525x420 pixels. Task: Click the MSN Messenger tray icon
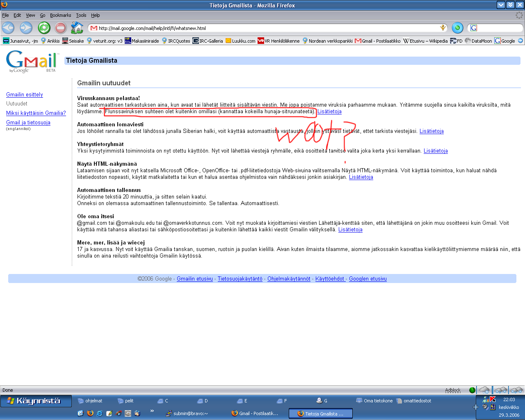pos(485,399)
